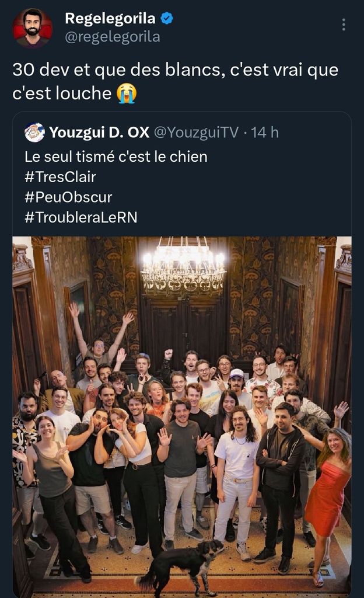
Task: Click the Youzgui D. OX name
Action: click(x=99, y=133)
